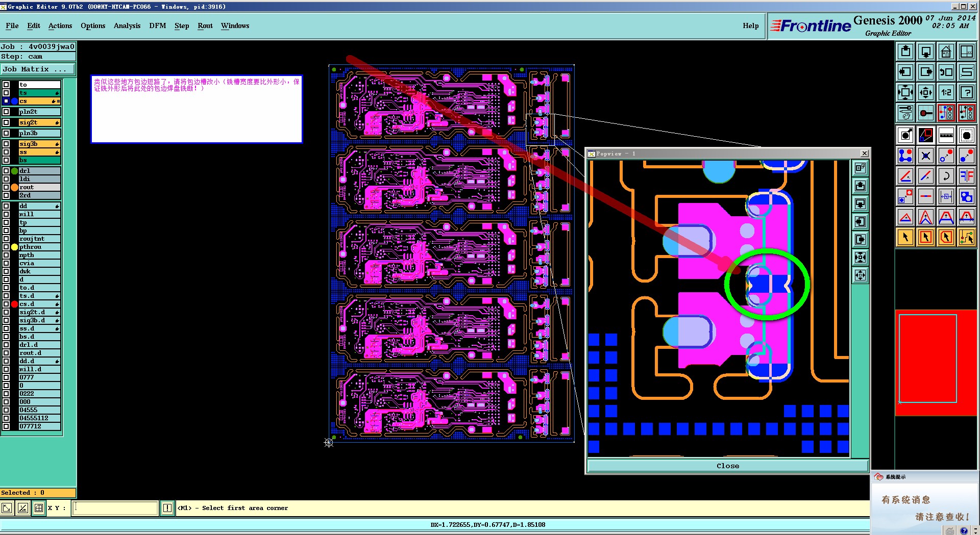Click the pan left icon in Popview
Image resolution: width=980 pixels, height=535 pixels.
pos(861,222)
